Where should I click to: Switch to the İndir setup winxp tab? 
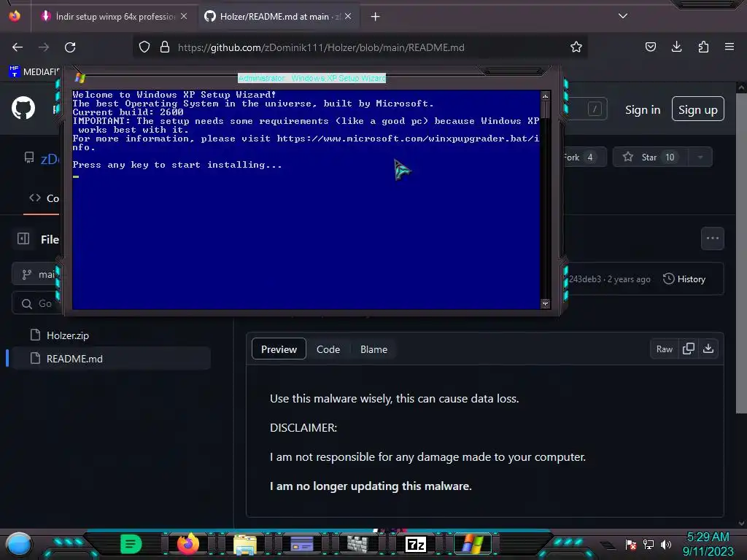tap(115, 17)
